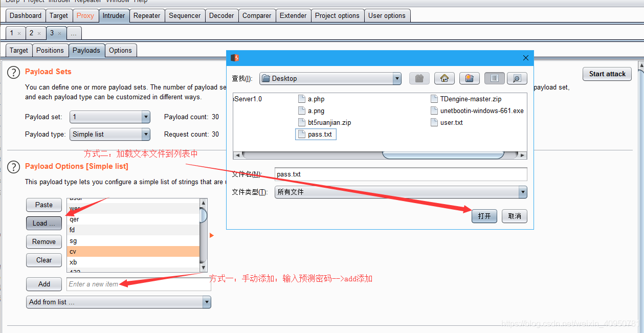Open the Sequencer tab
The height and width of the screenshot is (333, 644).
tap(185, 15)
